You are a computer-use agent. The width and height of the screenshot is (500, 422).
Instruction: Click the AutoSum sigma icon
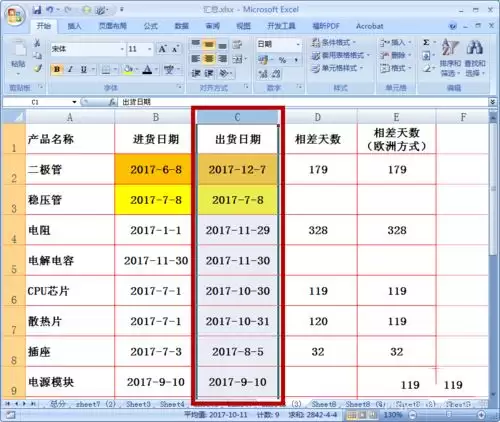coord(426,42)
